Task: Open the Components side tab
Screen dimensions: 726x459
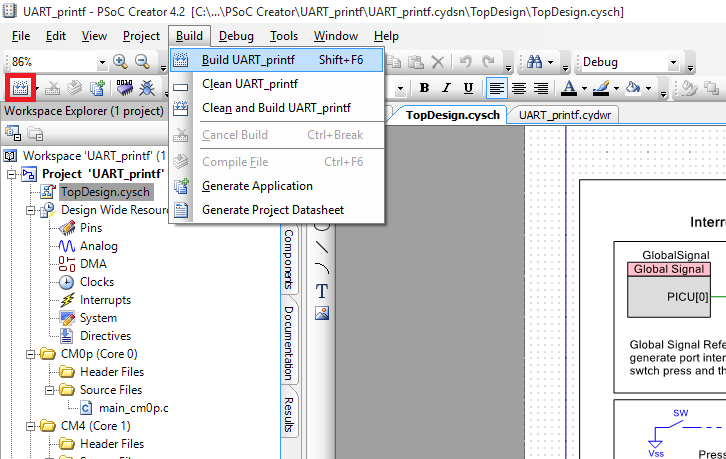Action: coord(288,259)
